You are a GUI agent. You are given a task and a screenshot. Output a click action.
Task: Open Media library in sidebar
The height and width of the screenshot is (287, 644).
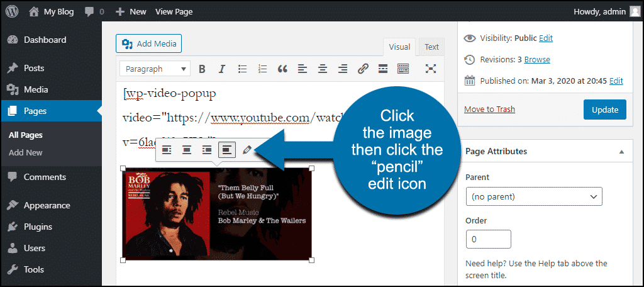pos(51,89)
